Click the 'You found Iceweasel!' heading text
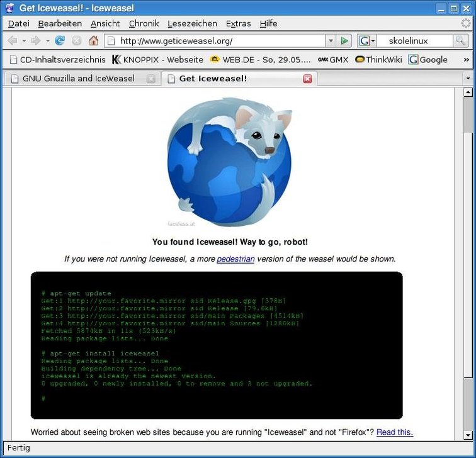This screenshot has height=458, width=476. (x=230, y=242)
